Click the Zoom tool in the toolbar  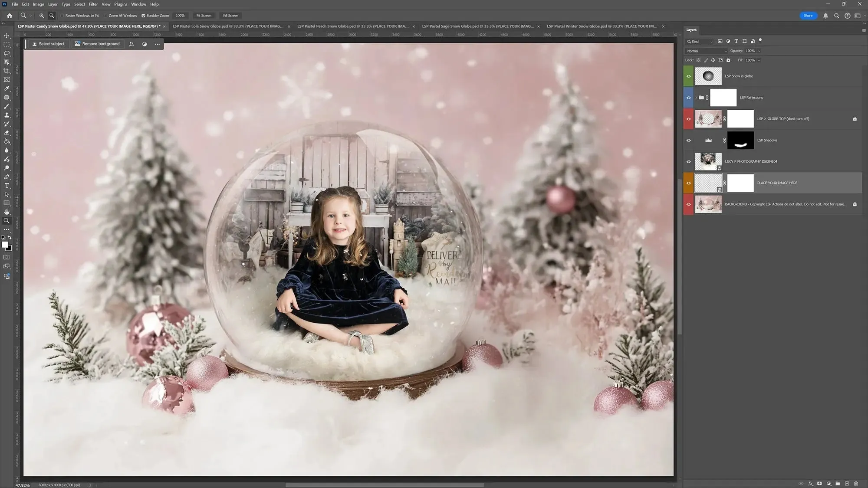pyautogui.click(x=7, y=221)
